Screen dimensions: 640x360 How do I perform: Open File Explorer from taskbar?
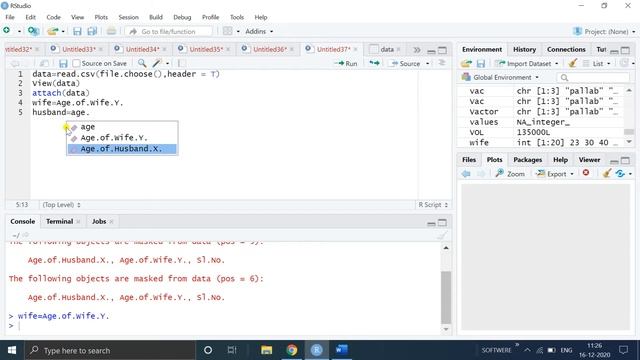tap(267, 350)
